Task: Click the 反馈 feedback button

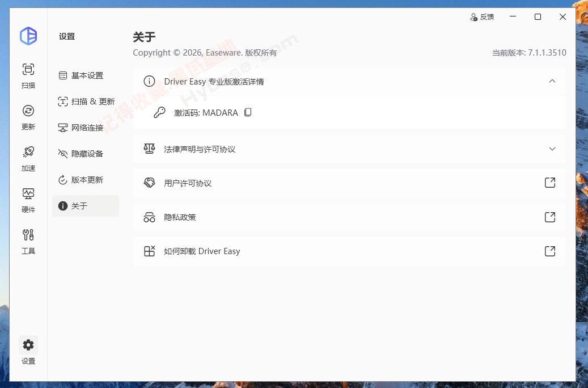Action: click(483, 16)
